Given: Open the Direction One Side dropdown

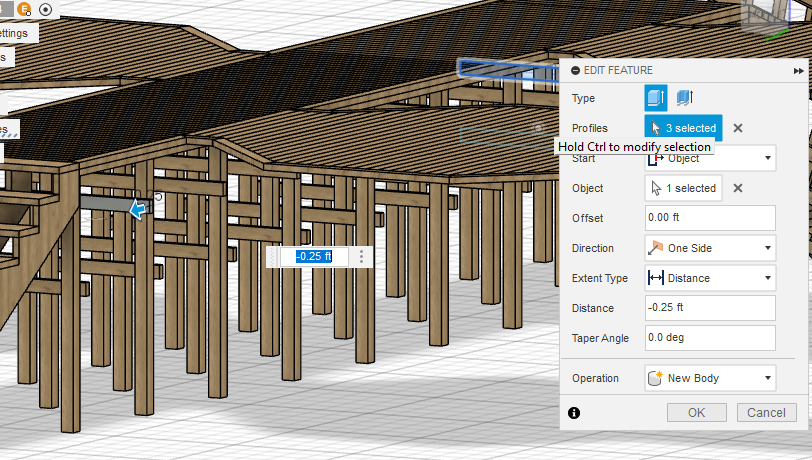Looking at the screenshot, I should click(x=710, y=248).
